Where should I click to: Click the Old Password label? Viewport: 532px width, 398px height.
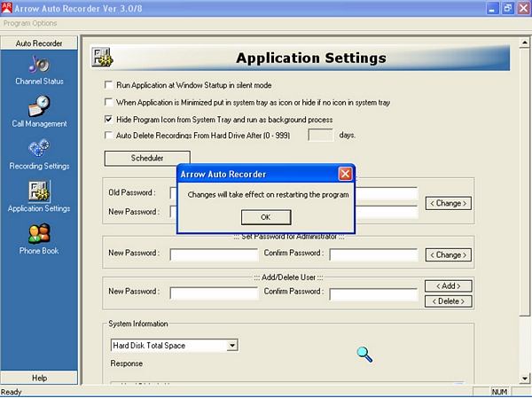click(x=132, y=192)
